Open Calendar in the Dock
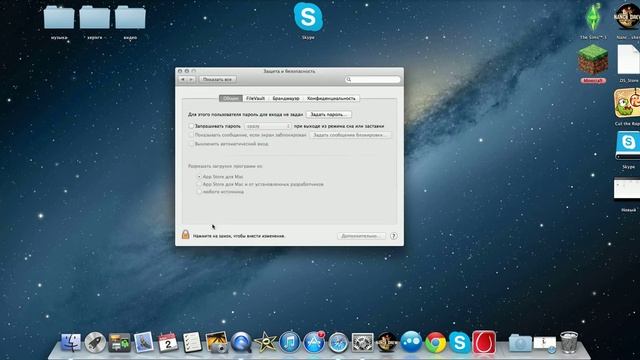 pyautogui.click(x=168, y=342)
